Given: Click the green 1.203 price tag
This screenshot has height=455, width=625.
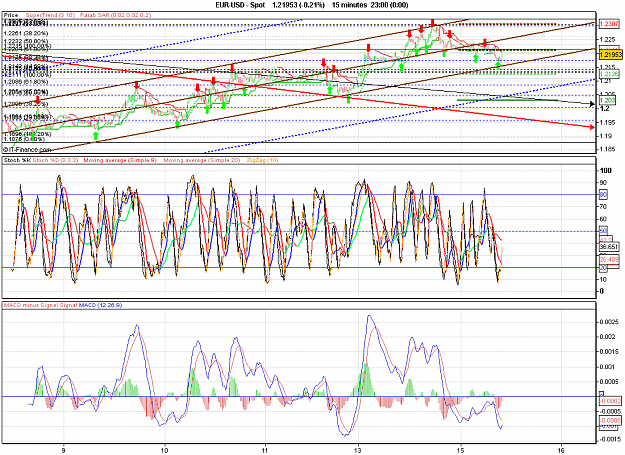Looking at the screenshot, I should [607, 100].
